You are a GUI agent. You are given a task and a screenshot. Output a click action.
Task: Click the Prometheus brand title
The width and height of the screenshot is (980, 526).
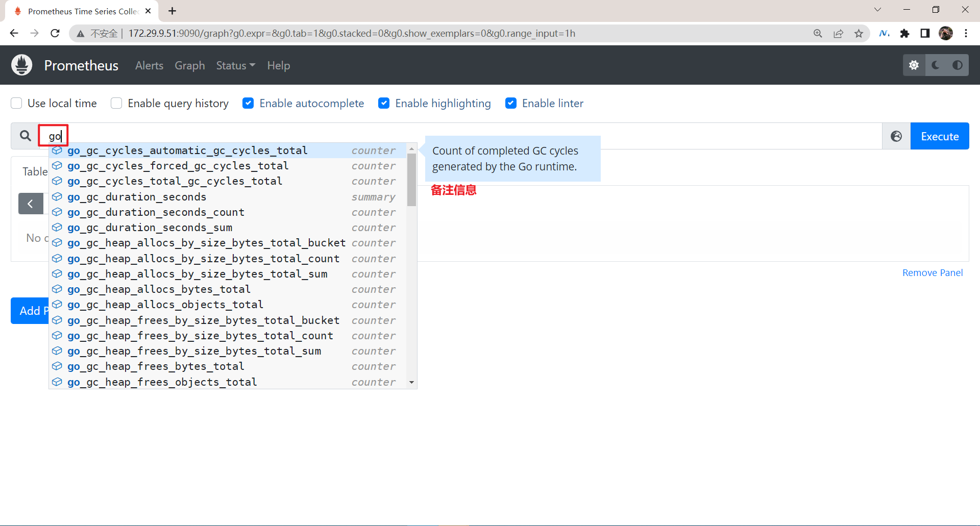(x=81, y=65)
